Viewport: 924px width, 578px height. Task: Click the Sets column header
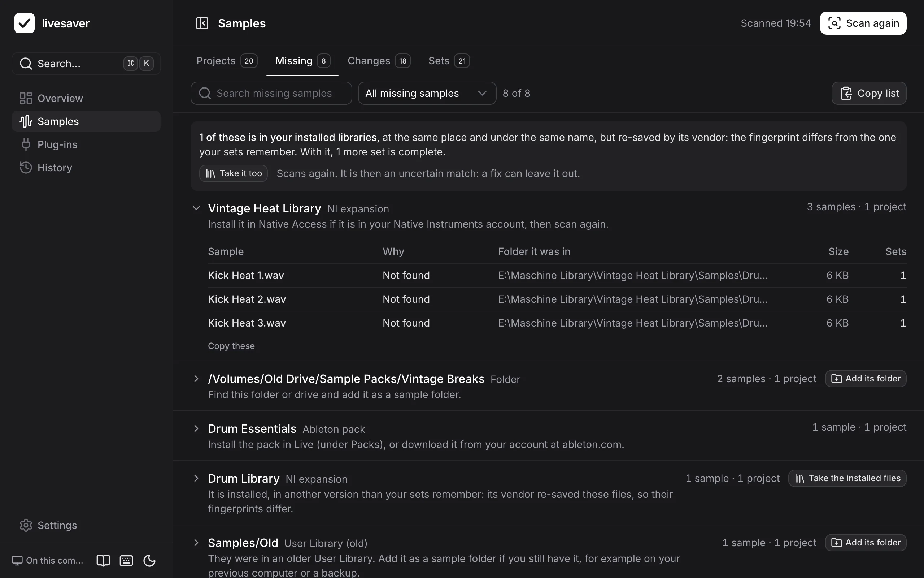pos(896,251)
